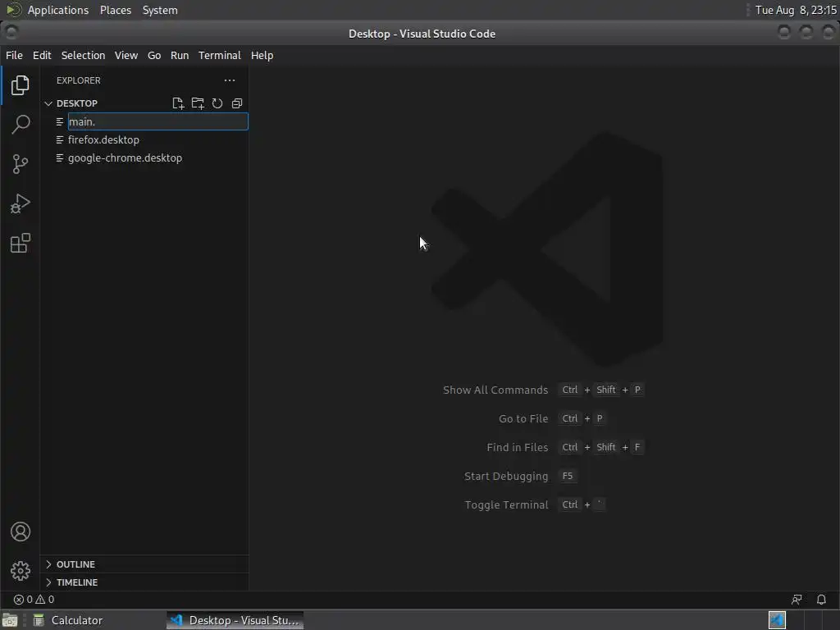Open the Edit menu
840x630 pixels.
click(x=42, y=55)
